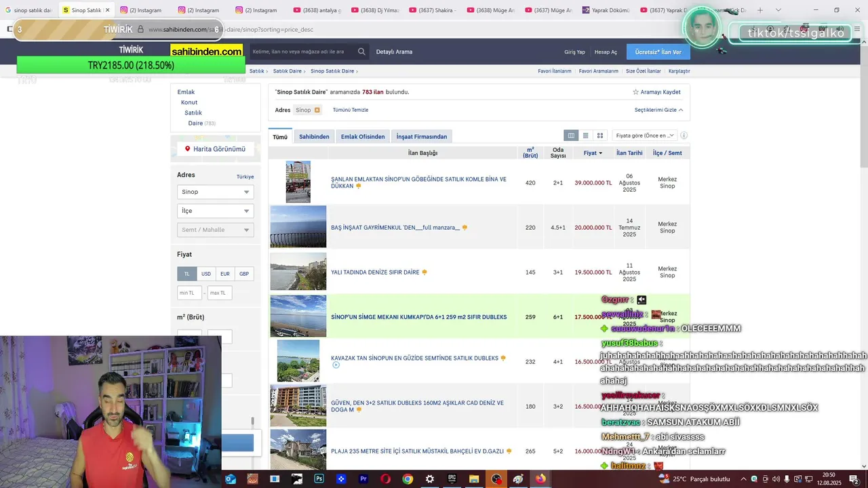The height and width of the screenshot is (488, 868).
Task: Click the keyword search input field
Action: (x=303, y=52)
